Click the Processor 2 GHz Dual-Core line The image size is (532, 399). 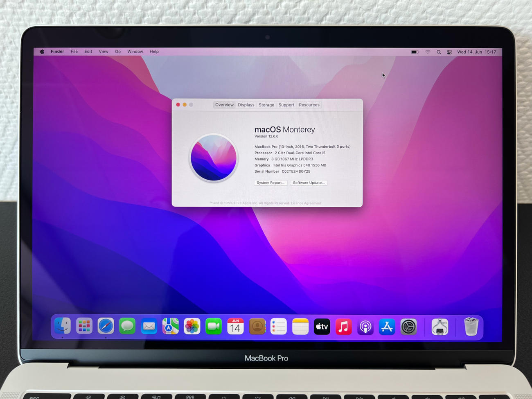coord(290,153)
